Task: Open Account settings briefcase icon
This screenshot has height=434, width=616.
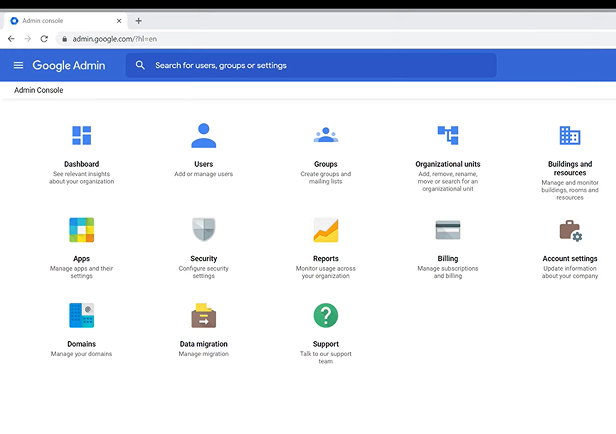Action: click(x=569, y=231)
